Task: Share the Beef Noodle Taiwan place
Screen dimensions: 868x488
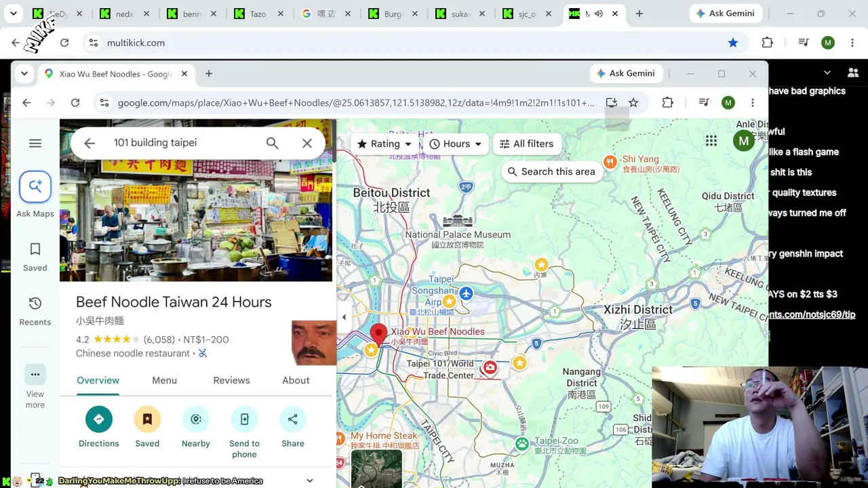Action: pos(293,427)
